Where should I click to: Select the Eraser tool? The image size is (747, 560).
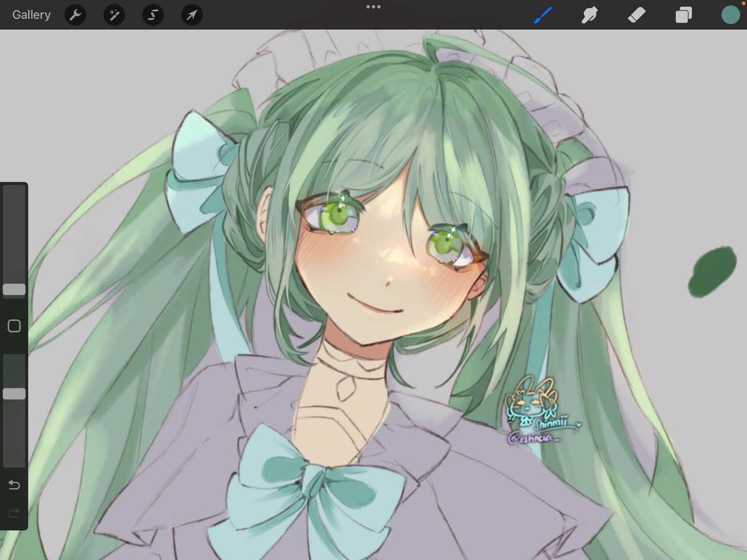coord(637,15)
